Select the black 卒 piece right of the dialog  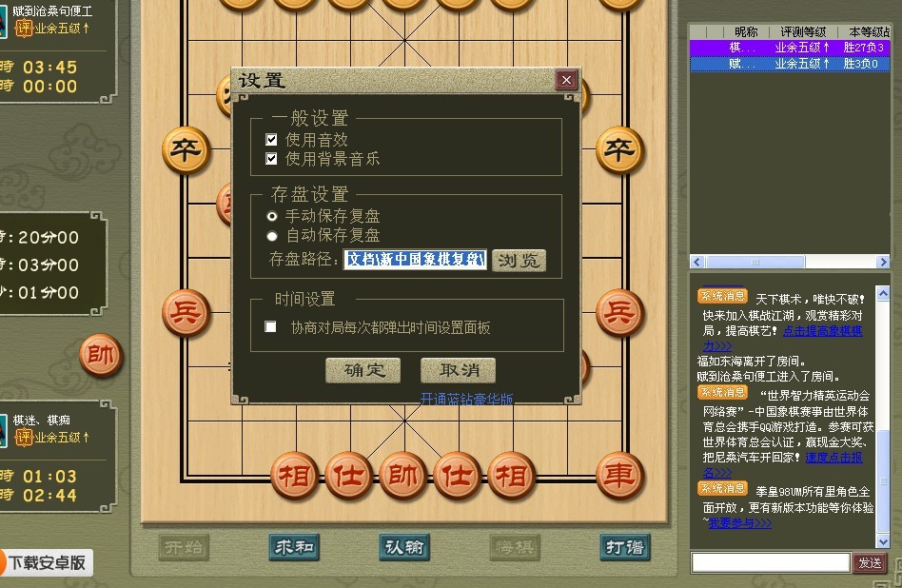[619, 150]
